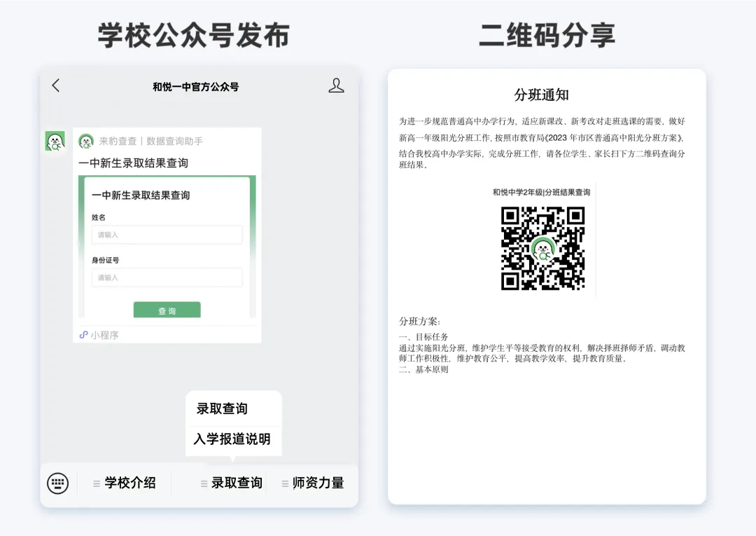Click the small seal logo next to 来豹查查
The height and width of the screenshot is (536, 756).
tap(86, 141)
